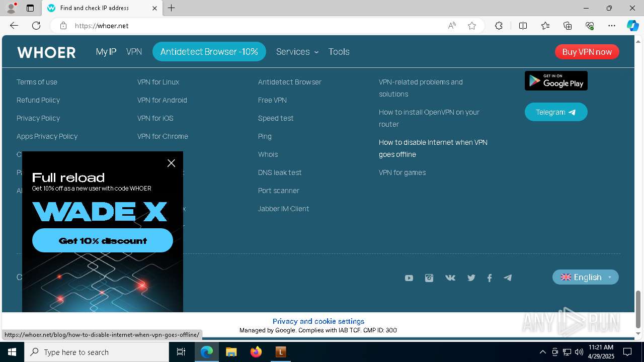Image resolution: width=644 pixels, height=362 pixels.
Task: Open VPN-related problems and solutions link
Action: tap(421, 88)
